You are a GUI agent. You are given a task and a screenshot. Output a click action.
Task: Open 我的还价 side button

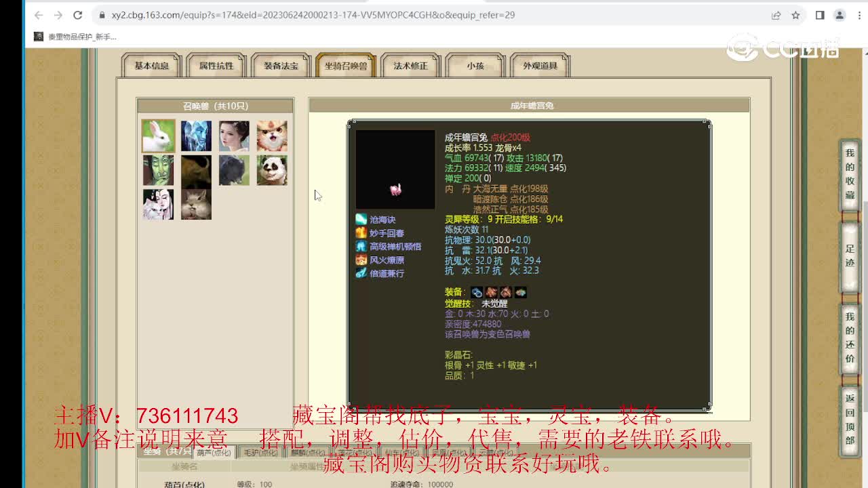(x=850, y=339)
